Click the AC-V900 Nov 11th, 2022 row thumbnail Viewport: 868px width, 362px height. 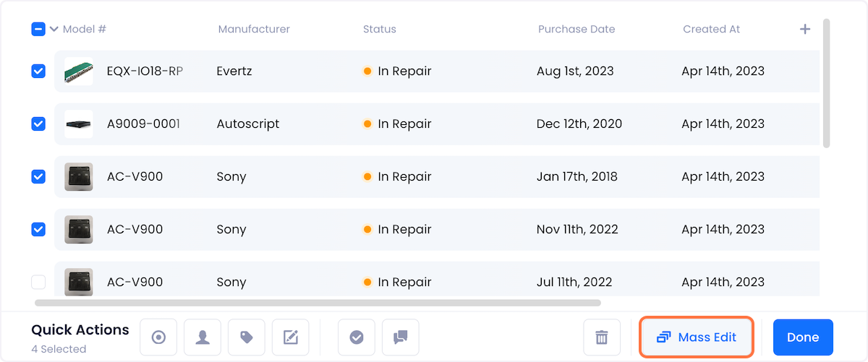tap(79, 229)
